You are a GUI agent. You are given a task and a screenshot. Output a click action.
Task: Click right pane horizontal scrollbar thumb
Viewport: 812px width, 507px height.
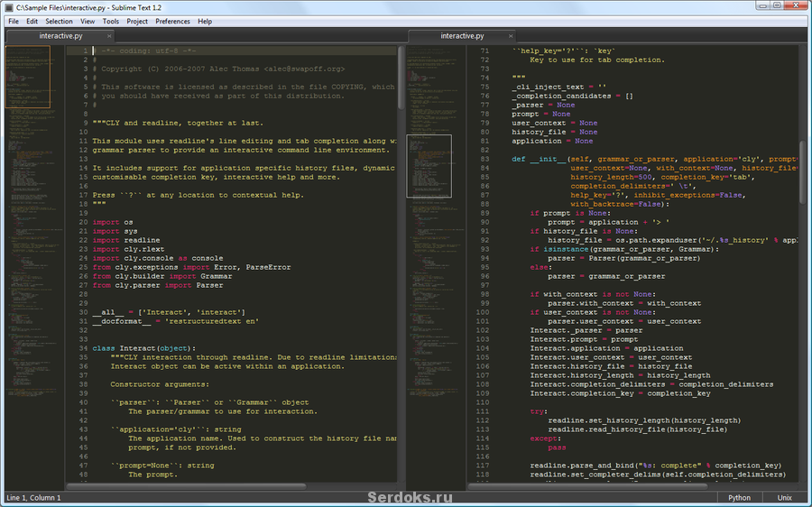tap(587, 486)
